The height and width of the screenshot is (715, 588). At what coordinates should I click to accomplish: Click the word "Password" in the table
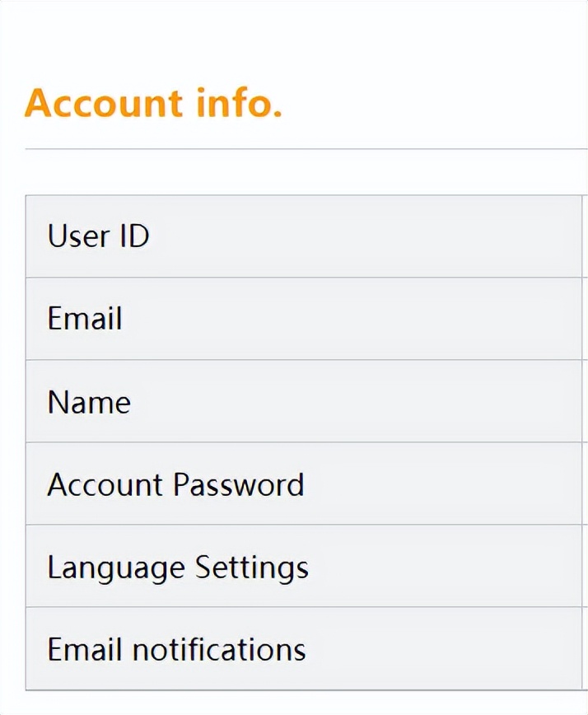tap(239, 484)
